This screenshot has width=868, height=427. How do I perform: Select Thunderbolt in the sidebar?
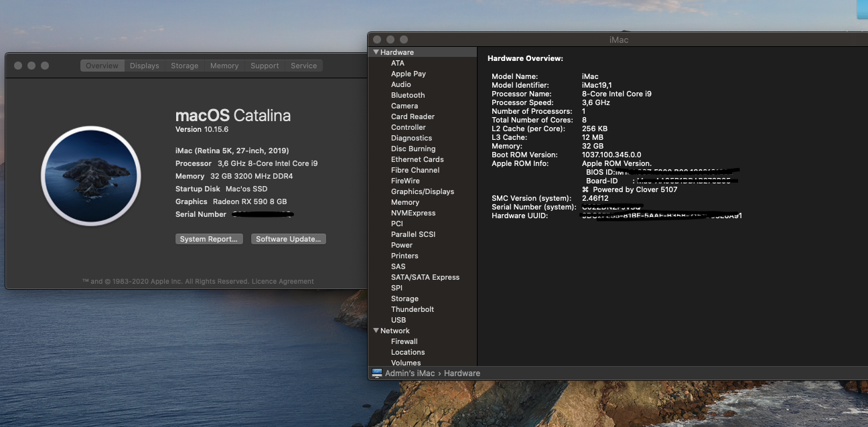coord(413,309)
